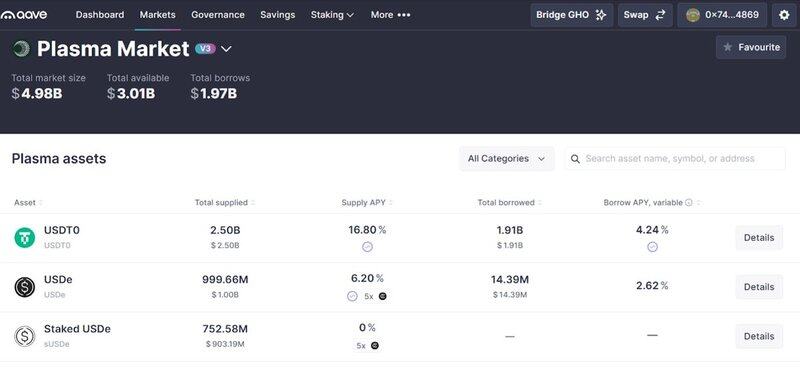Screen dimensions: 800x373
Task: Click the wallet avatar icon
Action: (x=692, y=15)
